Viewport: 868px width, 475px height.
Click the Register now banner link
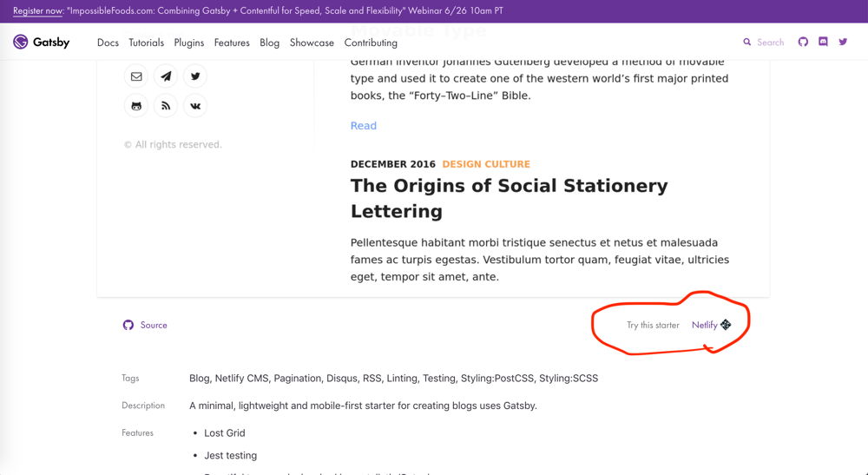click(x=37, y=10)
